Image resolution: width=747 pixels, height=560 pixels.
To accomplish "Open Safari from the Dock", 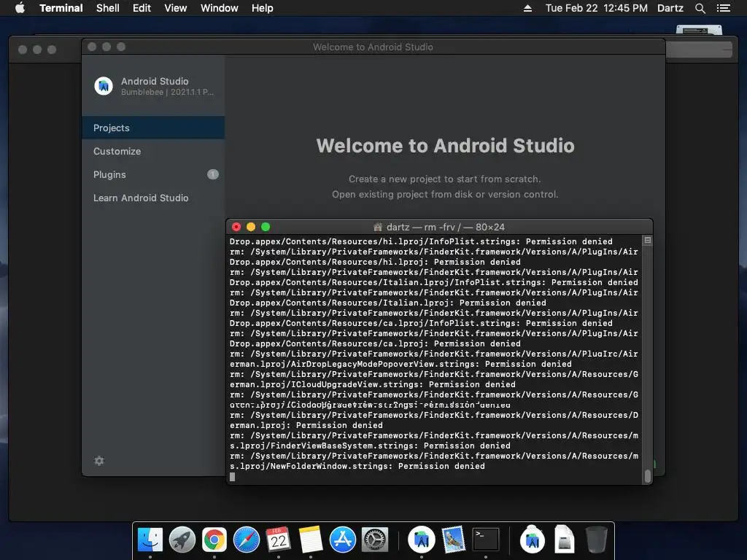I will click(247, 540).
